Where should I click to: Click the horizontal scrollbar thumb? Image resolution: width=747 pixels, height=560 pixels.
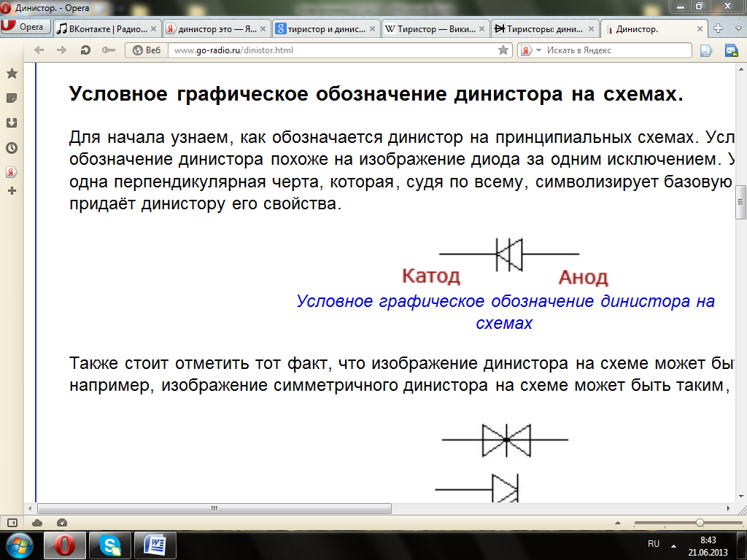click(214, 508)
